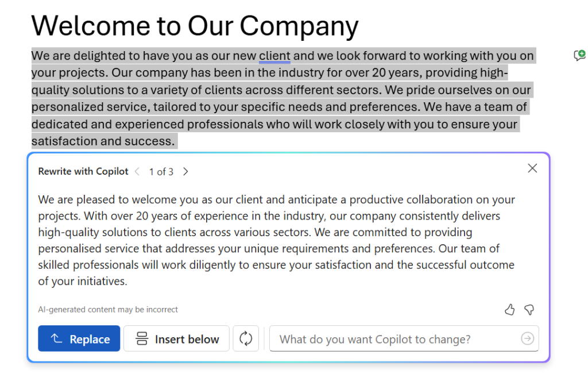Select the Rewrite with Copilot title
This screenshot has width=588, height=389.
pyautogui.click(x=83, y=171)
